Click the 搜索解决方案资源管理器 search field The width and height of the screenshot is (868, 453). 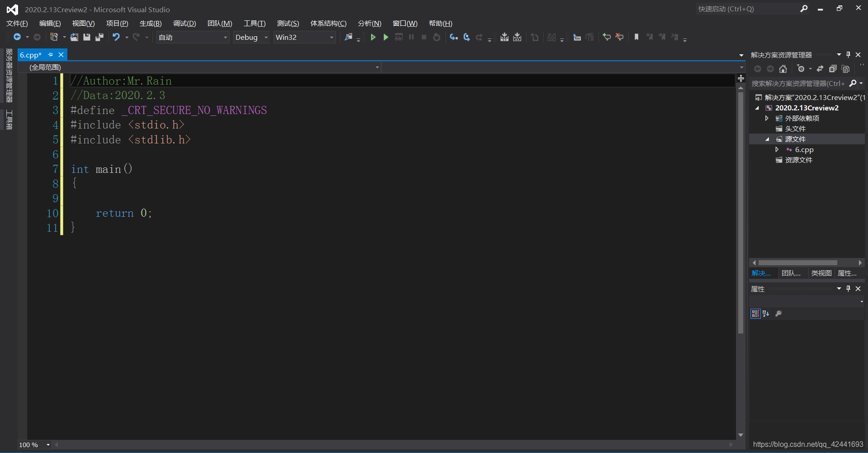pyautogui.click(x=798, y=83)
